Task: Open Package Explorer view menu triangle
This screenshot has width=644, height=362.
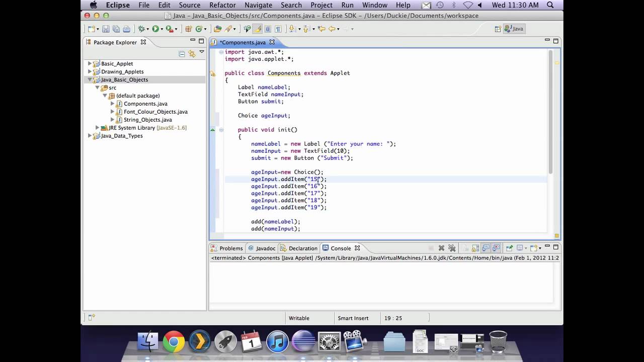Action: tap(202, 52)
